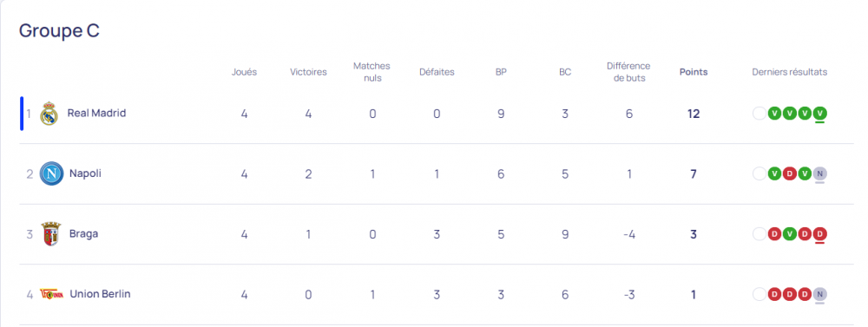Viewport: 868px width, 327px height.
Task: Click Braga's last underlined D result badge
Action: click(820, 234)
